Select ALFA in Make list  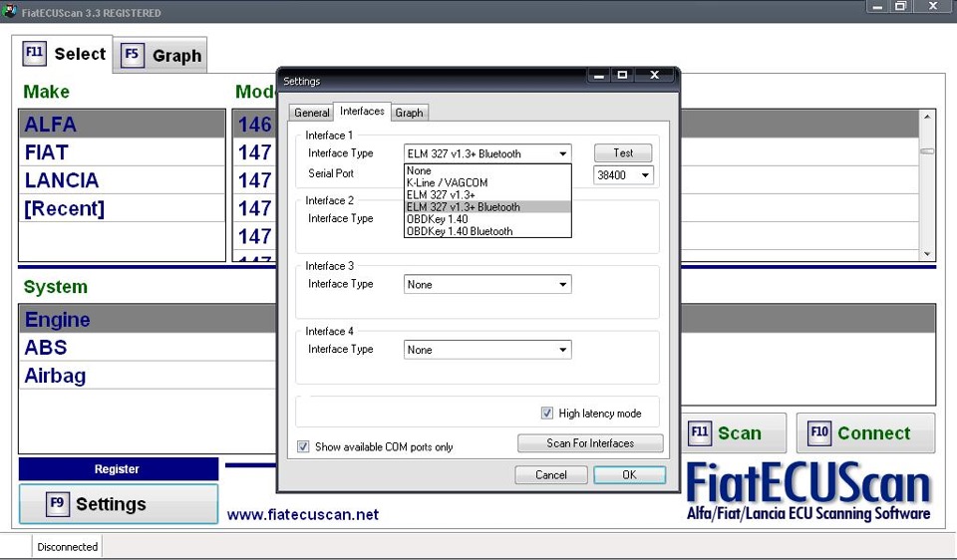click(x=122, y=124)
